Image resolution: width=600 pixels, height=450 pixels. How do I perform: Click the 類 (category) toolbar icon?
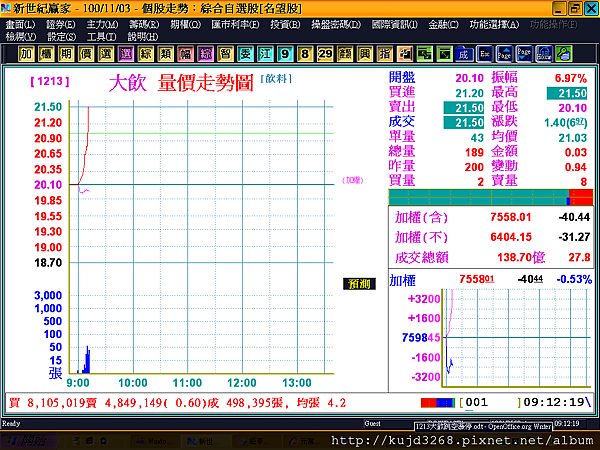165,54
